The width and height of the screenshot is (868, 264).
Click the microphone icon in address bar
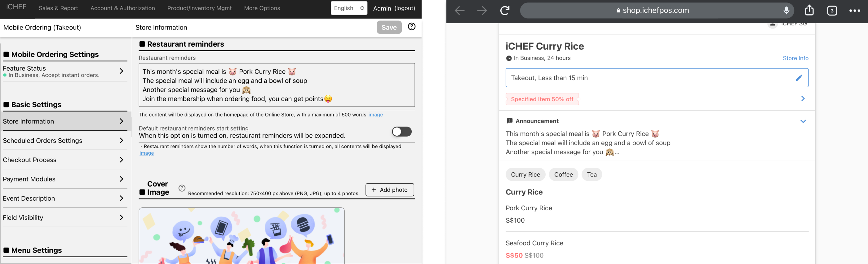pyautogui.click(x=786, y=11)
